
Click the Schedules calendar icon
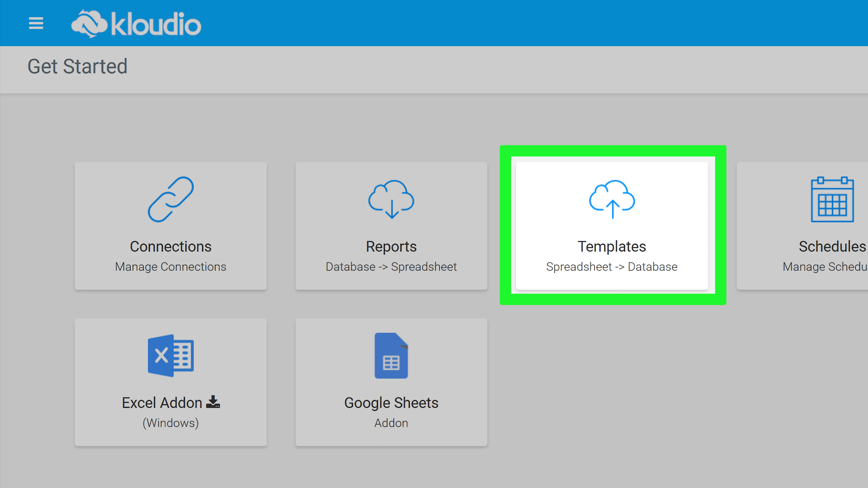click(x=832, y=199)
